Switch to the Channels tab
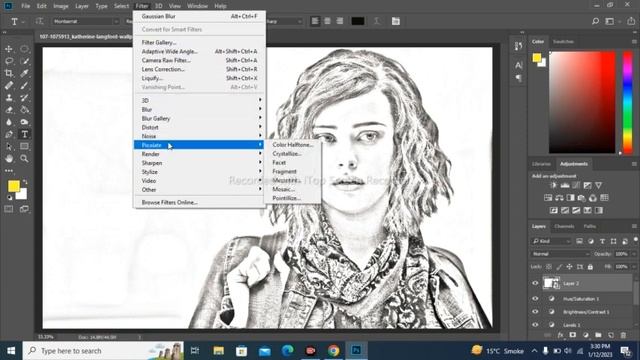This screenshot has height=360, width=640. (x=564, y=227)
